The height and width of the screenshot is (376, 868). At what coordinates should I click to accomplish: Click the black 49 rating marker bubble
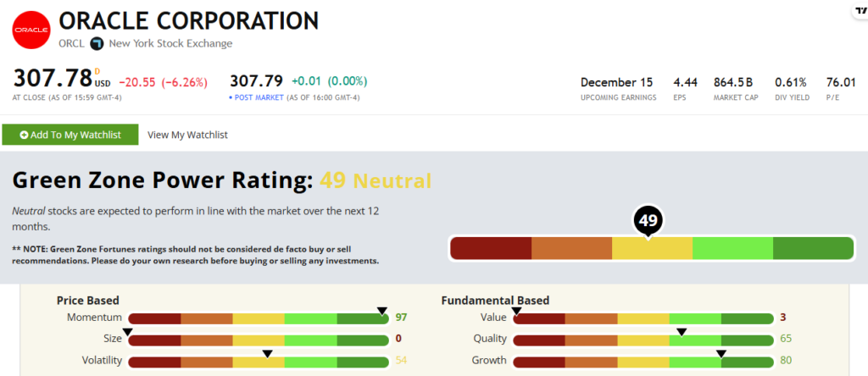point(648,221)
